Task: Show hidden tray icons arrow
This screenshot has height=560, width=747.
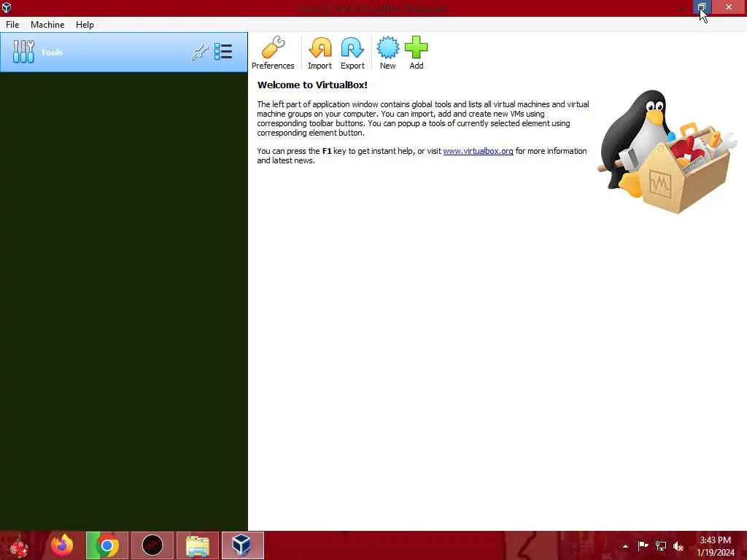Action: 625,546
